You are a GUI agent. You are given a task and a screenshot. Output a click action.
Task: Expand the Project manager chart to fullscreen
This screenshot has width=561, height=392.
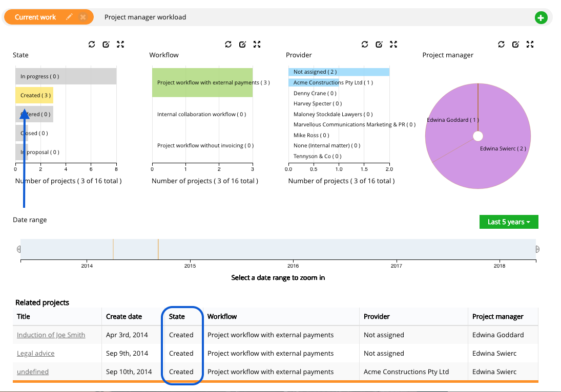click(x=530, y=45)
